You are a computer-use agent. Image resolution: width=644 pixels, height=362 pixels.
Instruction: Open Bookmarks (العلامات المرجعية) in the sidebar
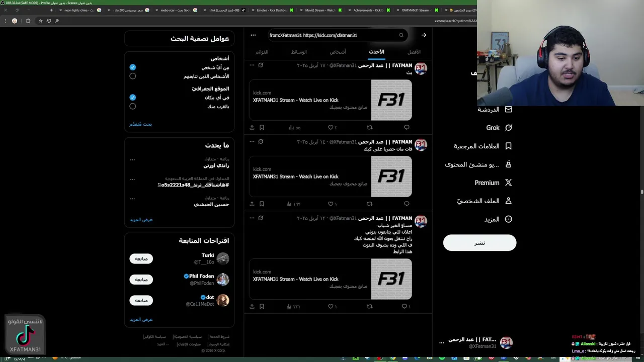click(482, 146)
